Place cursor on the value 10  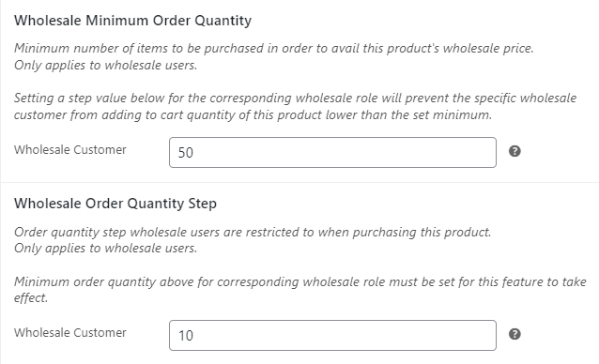(x=186, y=336)
